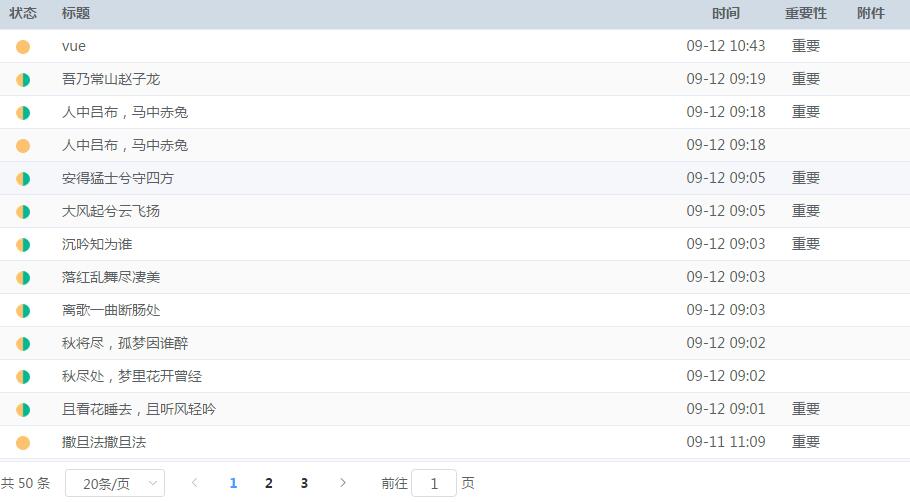
Task: Click the orange status dot for vue
Action: [x=23, y=46]
